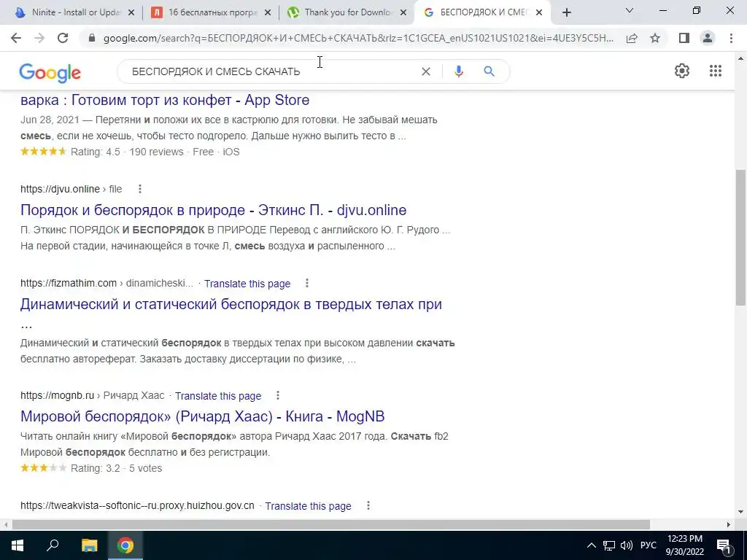Close the Thank you for Download tab

tap(403, 13)
